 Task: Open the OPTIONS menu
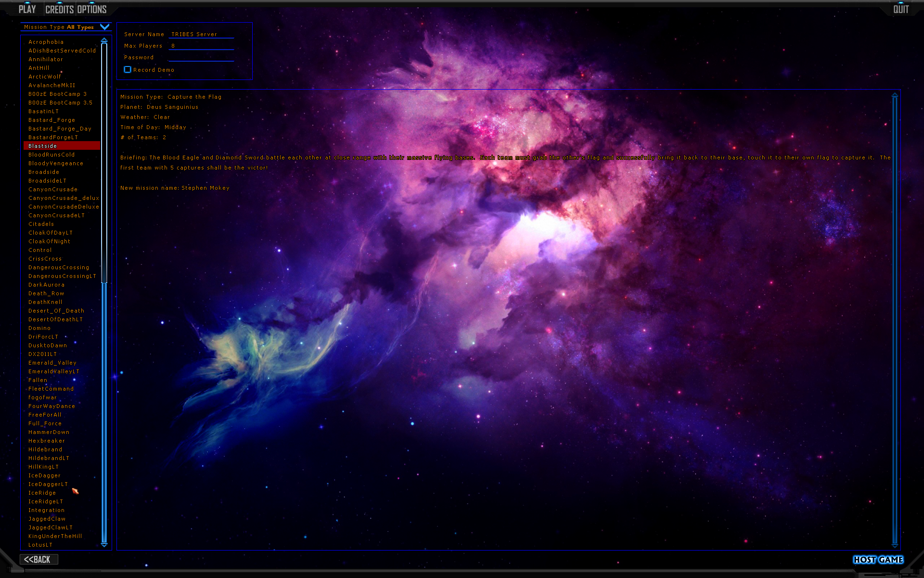92,9
